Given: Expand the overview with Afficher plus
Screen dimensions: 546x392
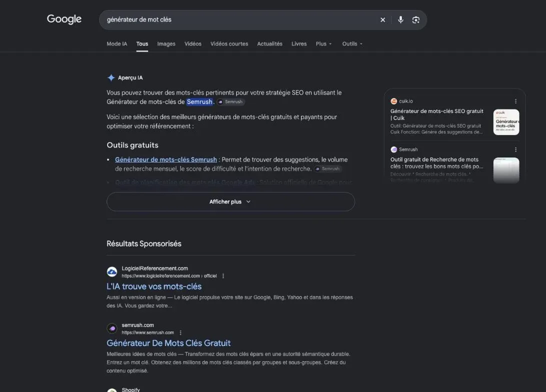Looking at the screenshot, I should pyautogui.click(x=231, y=201).
